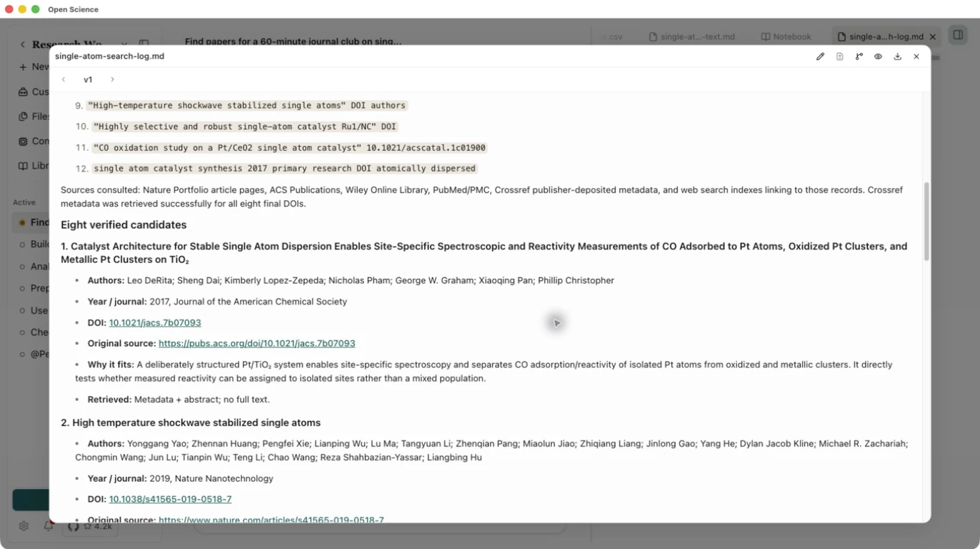The height and width of the screenshot is (549, 980).
Task: Switch to the Notebook tab in the background
Action: click(x=786, y=36)
